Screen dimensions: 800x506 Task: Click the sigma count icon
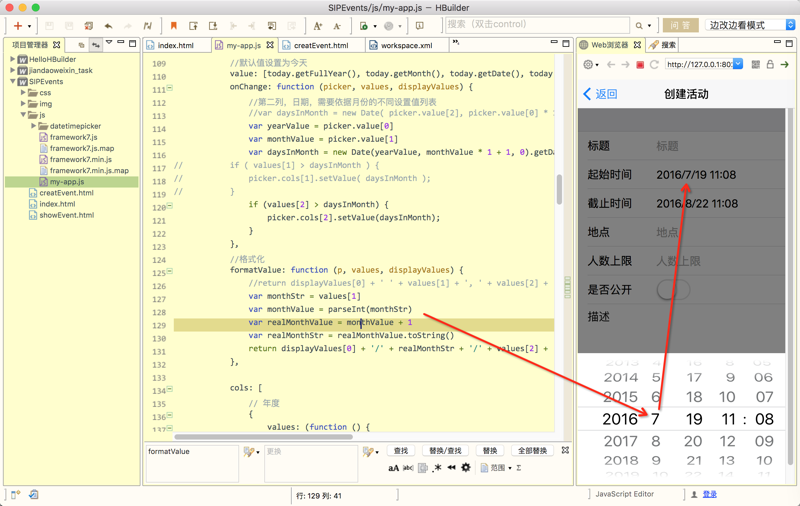[x=519, y=468]
